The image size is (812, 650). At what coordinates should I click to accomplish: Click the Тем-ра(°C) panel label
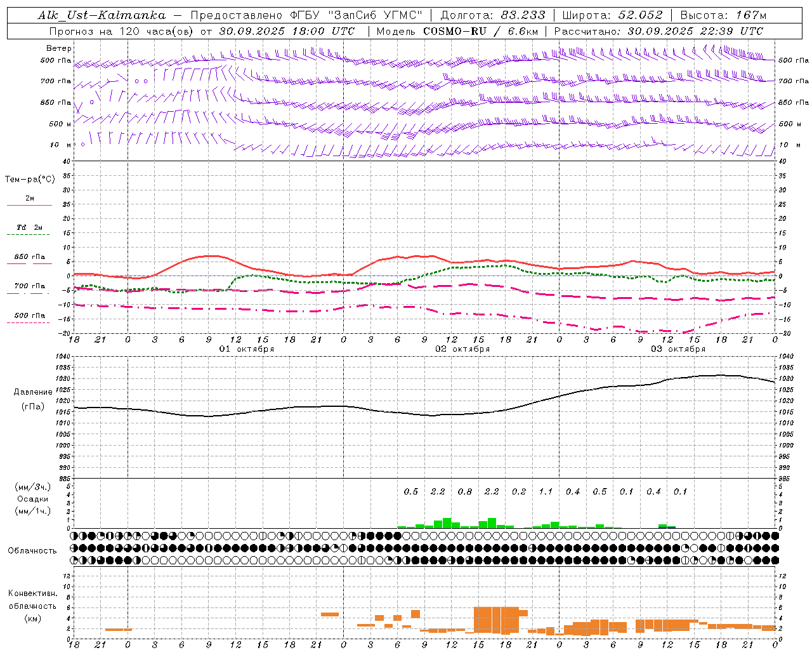point(30,180)
